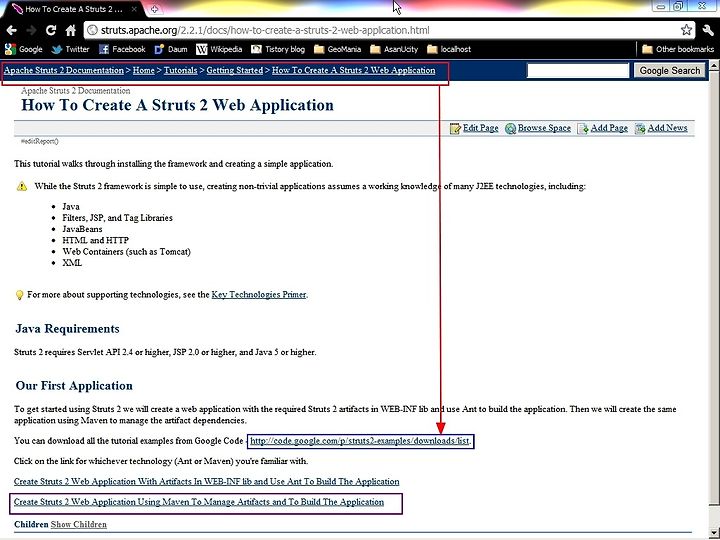
Task: Click the XML list item
Action: click(x=72, y=263)
